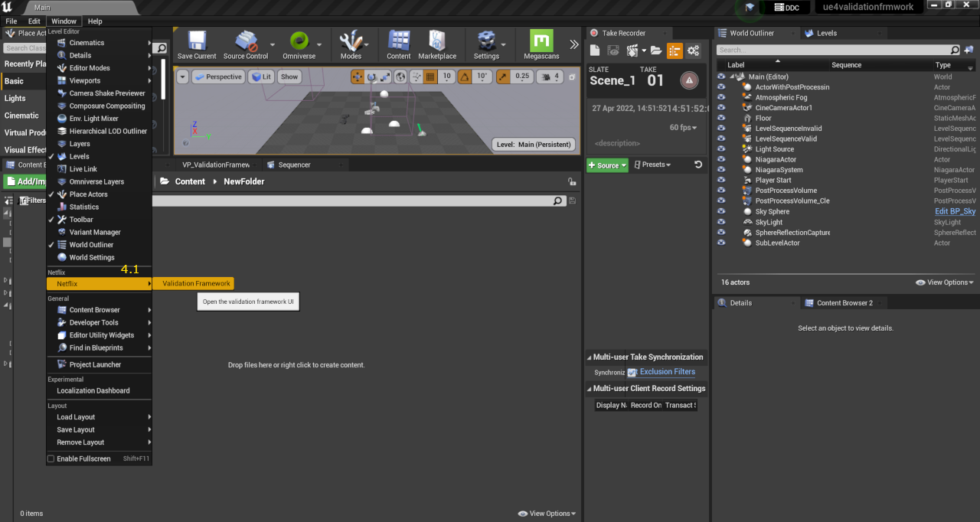Viewport: 980px width, 522px height.
Task: Hide the Floor actor via eye icon
Action: (721, 119)
